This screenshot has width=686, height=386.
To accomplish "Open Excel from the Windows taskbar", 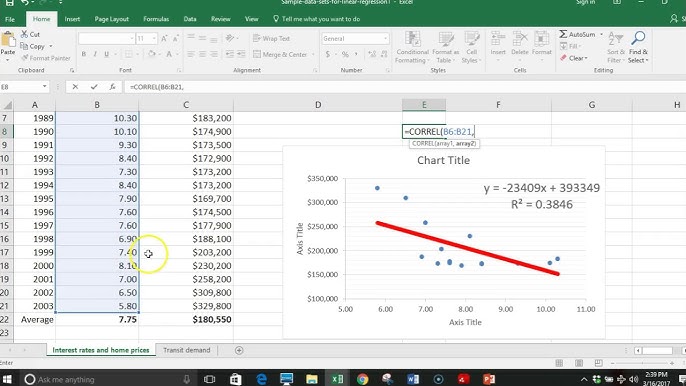I will [x=337, y=379].
